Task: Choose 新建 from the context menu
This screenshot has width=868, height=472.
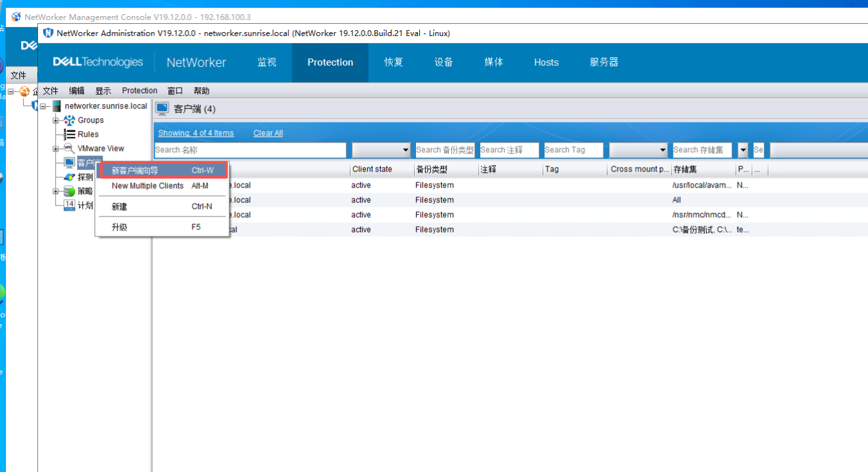Action: coord(162,206)
